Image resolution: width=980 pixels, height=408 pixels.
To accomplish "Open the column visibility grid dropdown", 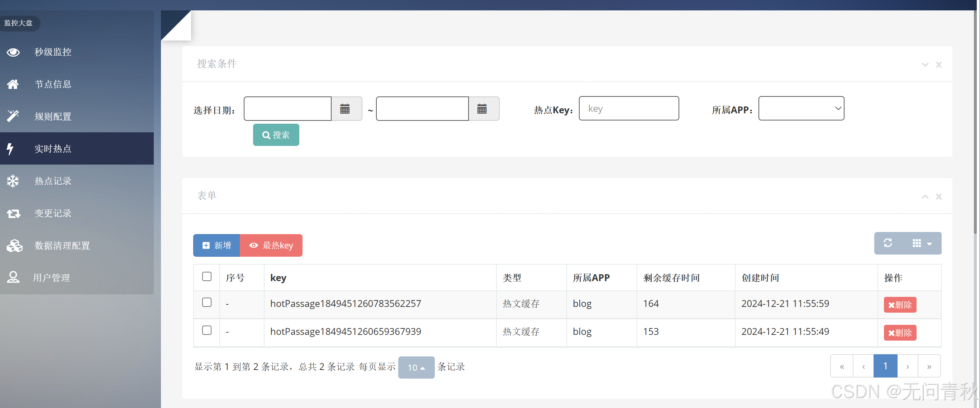I will [x=922, y=243].
